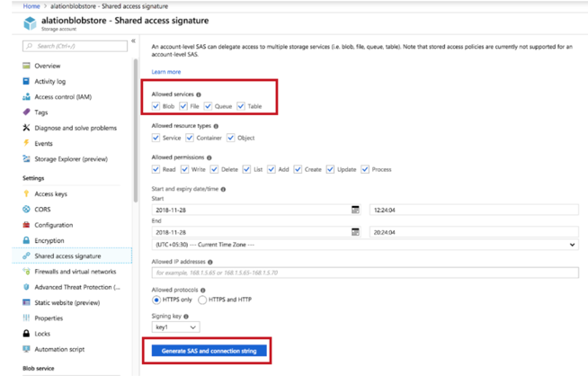Viewport: 588px width, 376px height.
Task: Select the HTTPS and HTTP radio button
Action: point(202,300)
